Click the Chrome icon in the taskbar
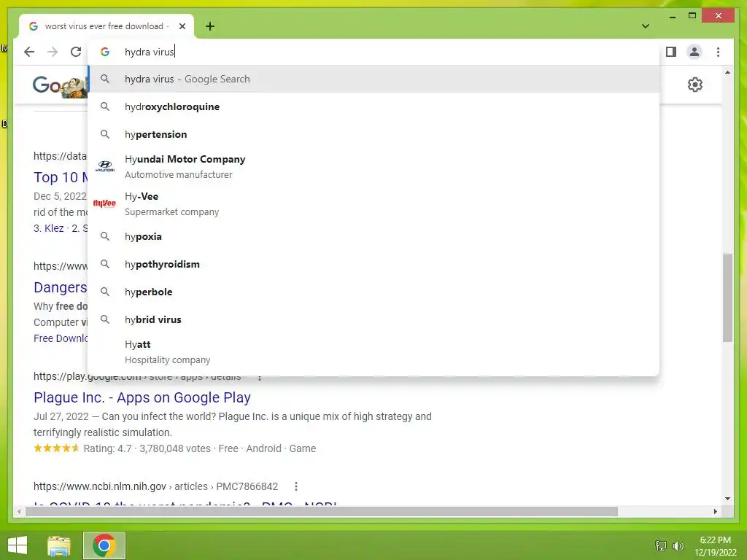This screenshot has width=747, height=560. pyautogui.click(x=104, y=545)
